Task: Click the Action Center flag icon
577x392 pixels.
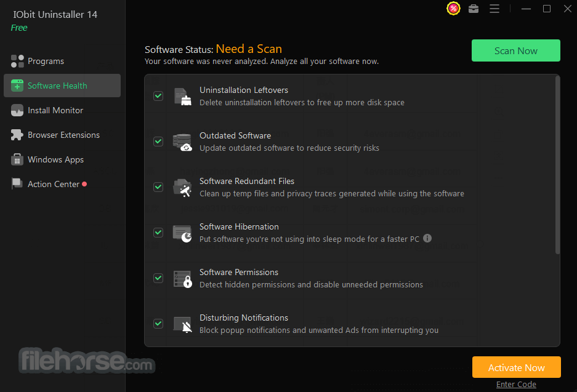Action: click(17, 183)
